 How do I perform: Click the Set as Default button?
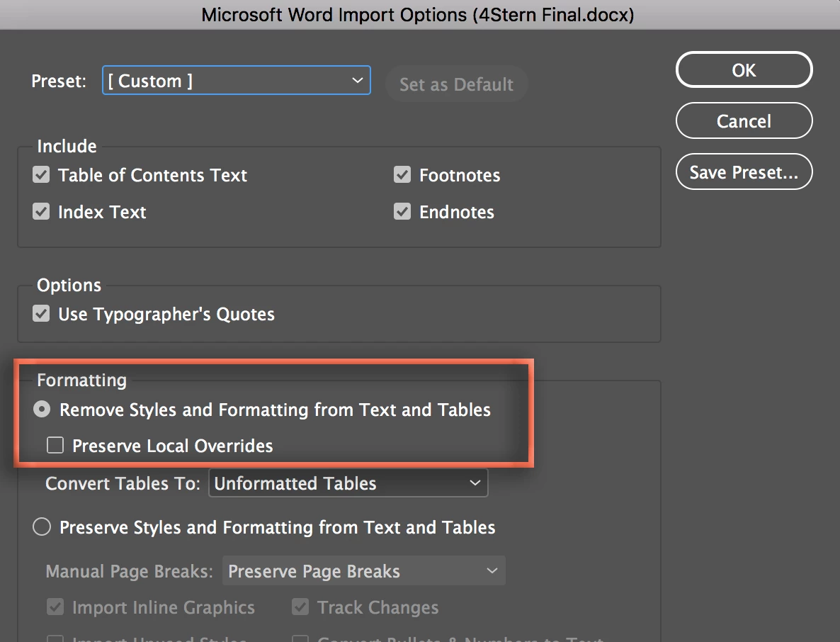(456, 84)
